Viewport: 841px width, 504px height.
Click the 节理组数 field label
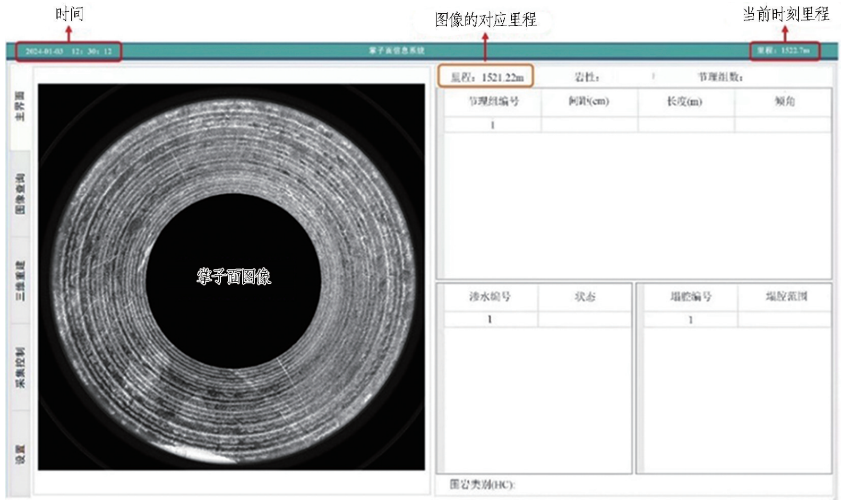pyautogui.click(x=719, y=77)
